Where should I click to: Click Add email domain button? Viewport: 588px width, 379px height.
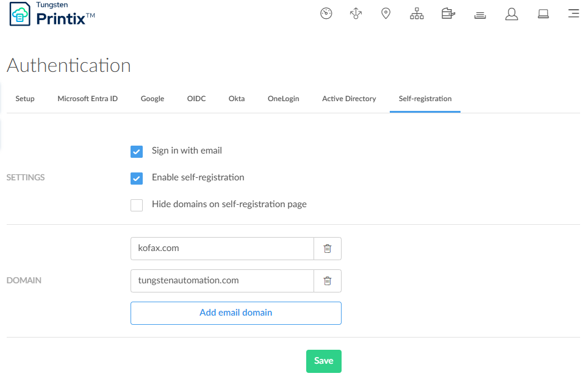tap(235, 313)
